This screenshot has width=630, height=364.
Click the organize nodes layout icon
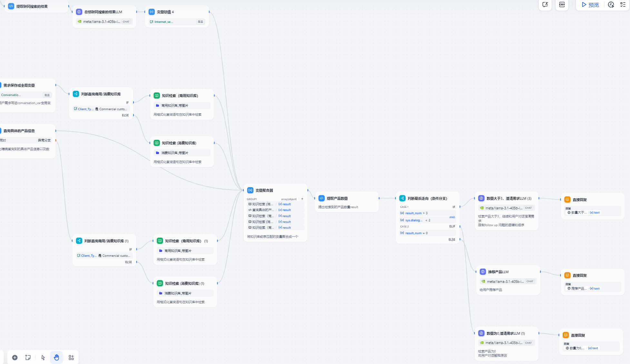(71, 358)
